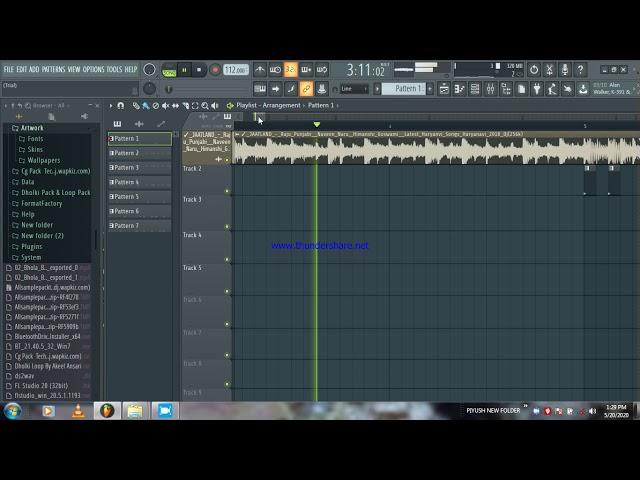Enable the overdub recording icon
The width and height of the screenshot is (640, 480).
tap(306, 70)
